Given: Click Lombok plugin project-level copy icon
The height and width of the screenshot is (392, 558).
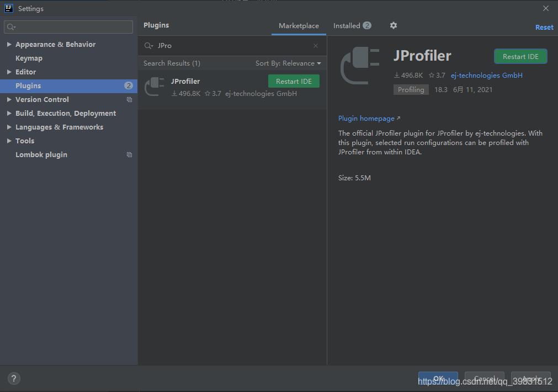Looking at the screenshot, I should [x=130, y=155].
